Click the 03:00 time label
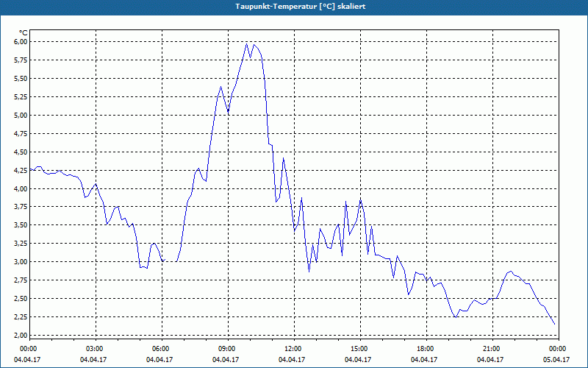 95,349
